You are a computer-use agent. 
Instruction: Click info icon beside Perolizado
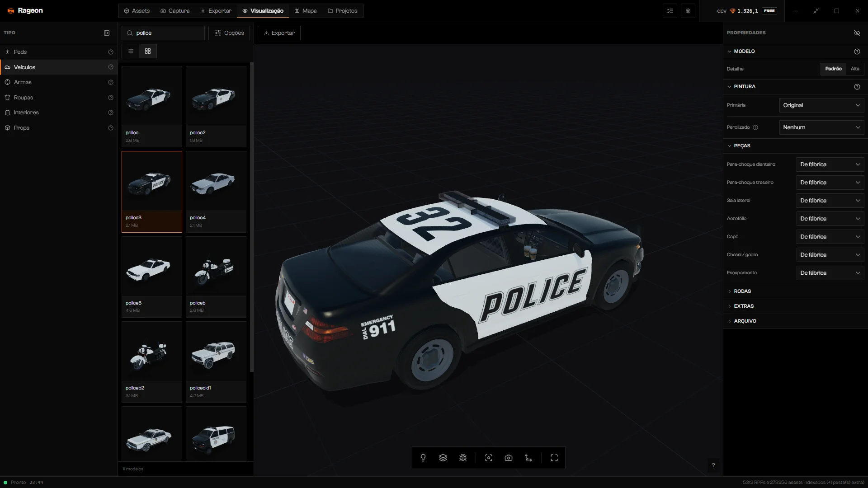tap(755, 127)
